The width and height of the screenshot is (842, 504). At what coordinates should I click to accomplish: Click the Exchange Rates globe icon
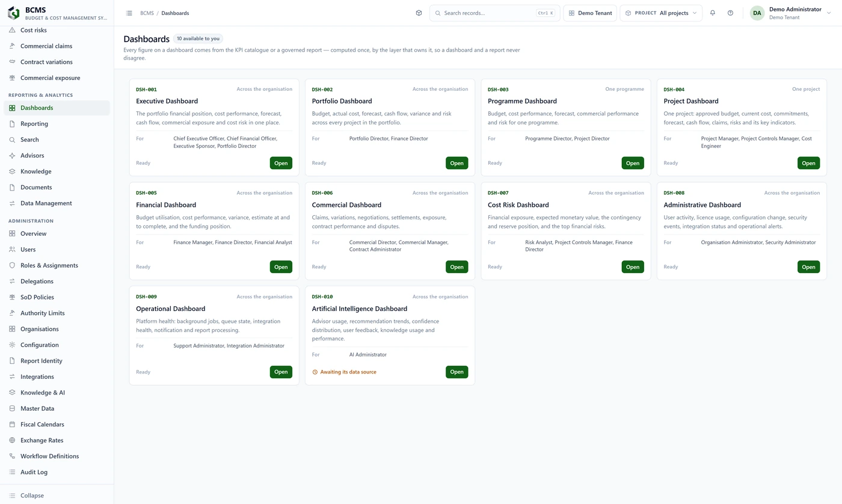[12, 440]
